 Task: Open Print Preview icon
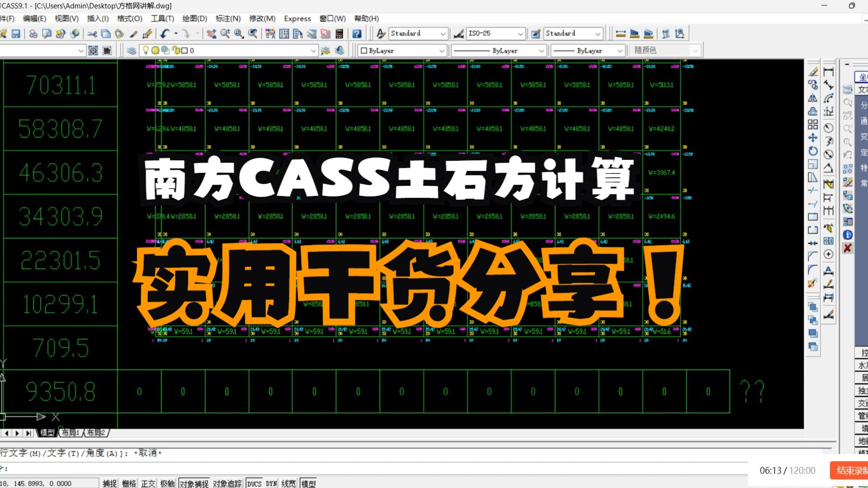pos(47,34)
